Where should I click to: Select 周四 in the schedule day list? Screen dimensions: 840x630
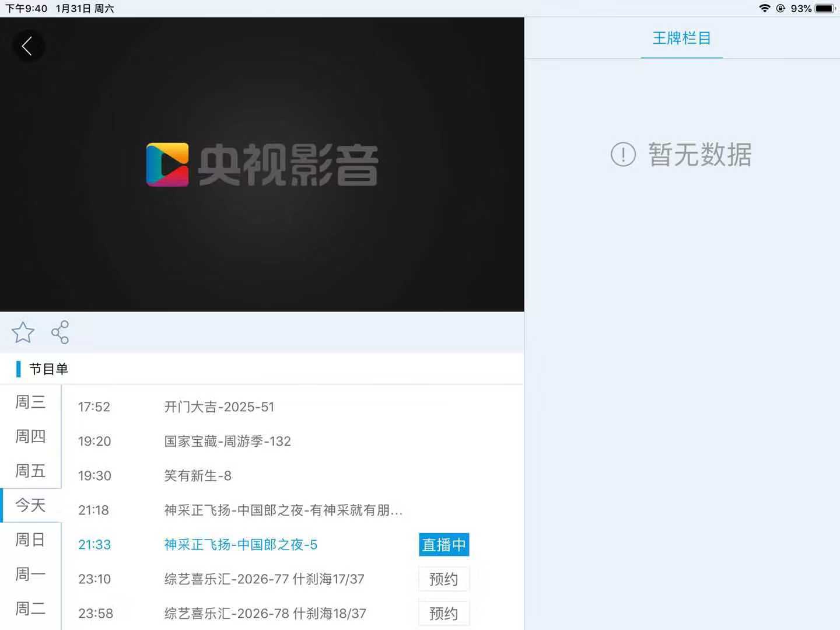[30, 436]
